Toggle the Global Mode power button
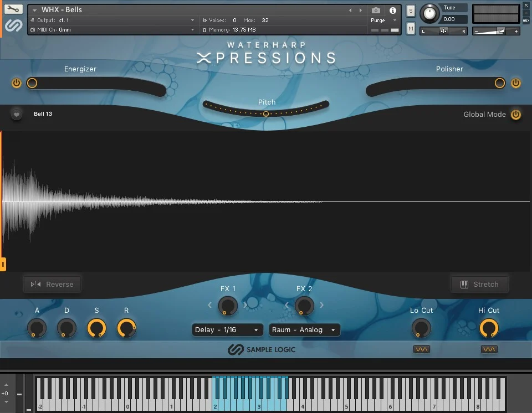The height and width of the screenshot is (413, 532). 516,115
